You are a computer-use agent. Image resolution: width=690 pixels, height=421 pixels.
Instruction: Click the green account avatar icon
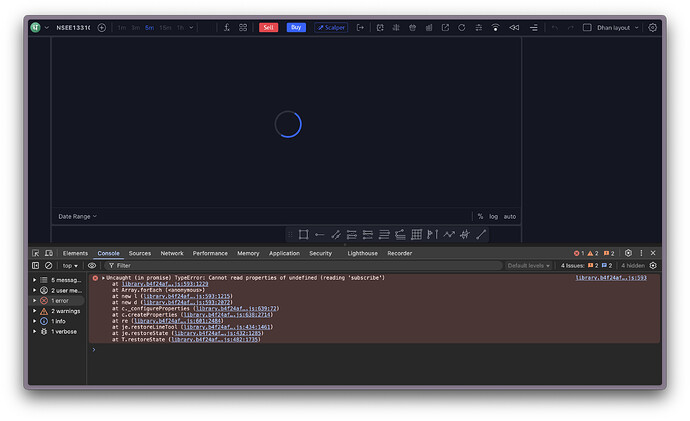[35, 27]
